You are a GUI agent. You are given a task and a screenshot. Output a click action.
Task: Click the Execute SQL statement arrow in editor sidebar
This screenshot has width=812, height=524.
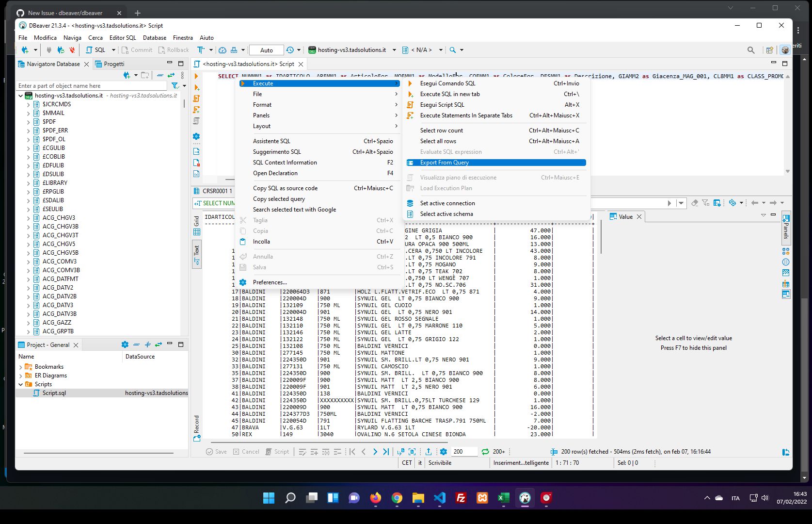[x=196, y=76]
